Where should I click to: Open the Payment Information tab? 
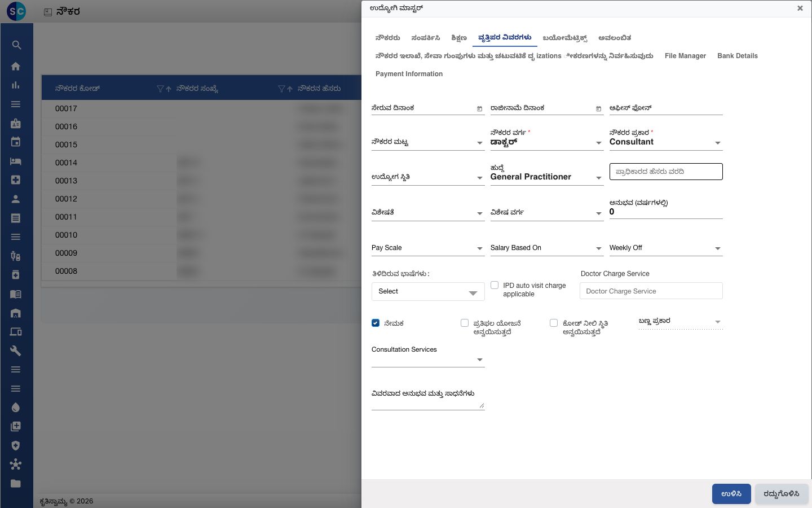point(409,74)
